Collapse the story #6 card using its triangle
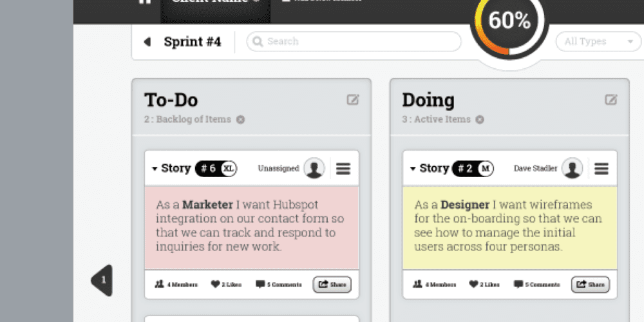The width and height of the screenshot is (644, 322). tap(155, 169)
